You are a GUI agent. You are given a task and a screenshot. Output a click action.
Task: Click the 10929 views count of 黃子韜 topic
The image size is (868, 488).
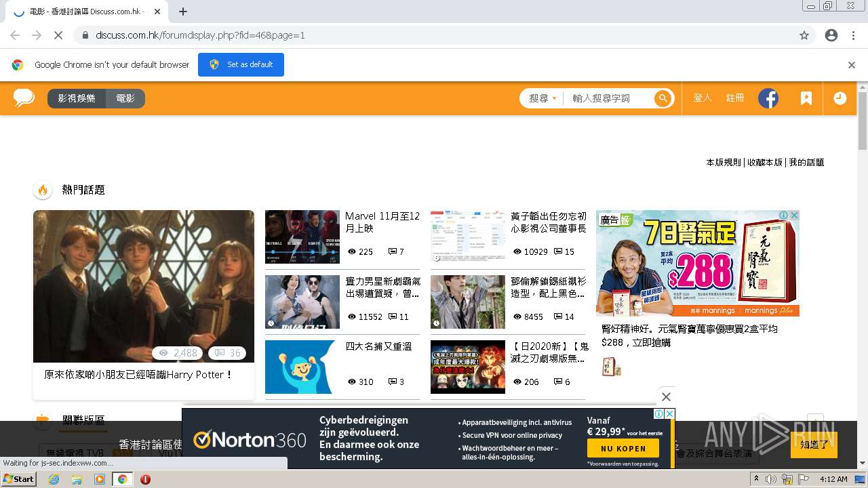(530, 251)
